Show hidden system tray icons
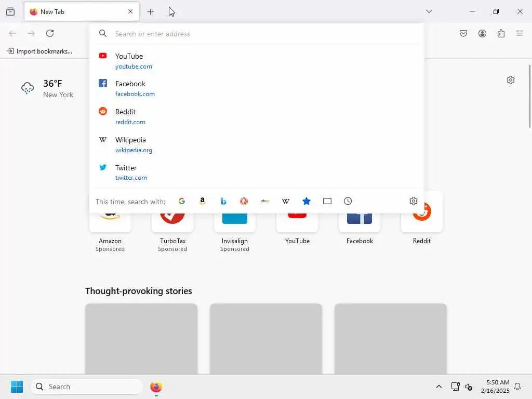 [438, 387]
